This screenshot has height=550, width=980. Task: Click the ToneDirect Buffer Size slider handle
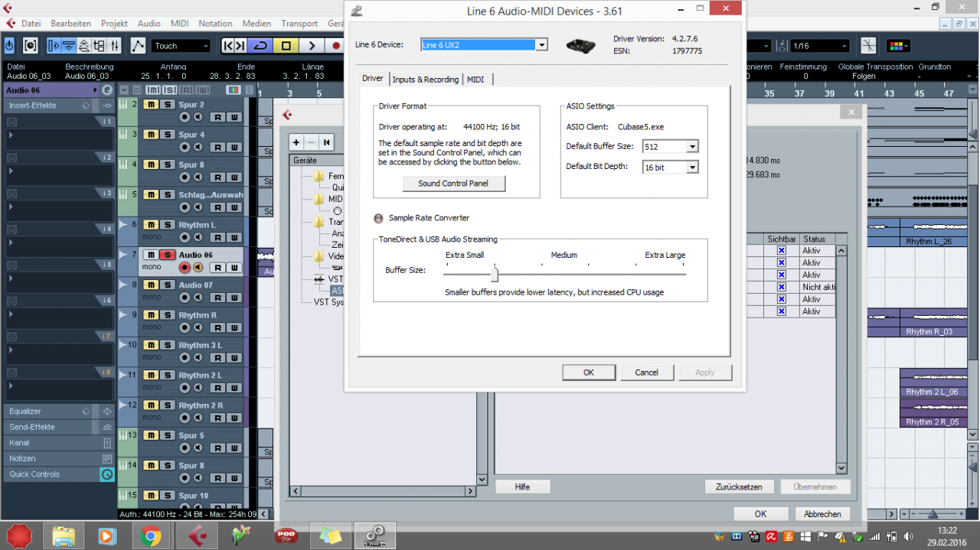point(495,273)
